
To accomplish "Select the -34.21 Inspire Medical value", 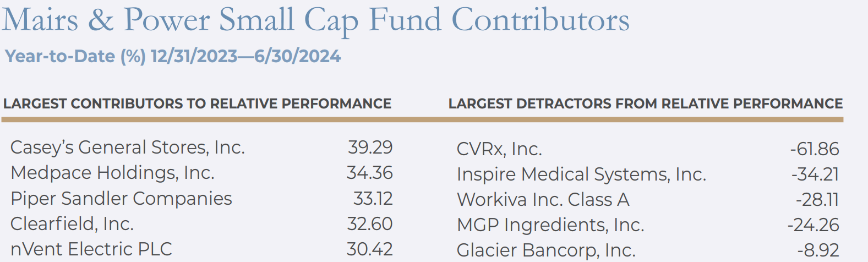I will pos(815,174).
